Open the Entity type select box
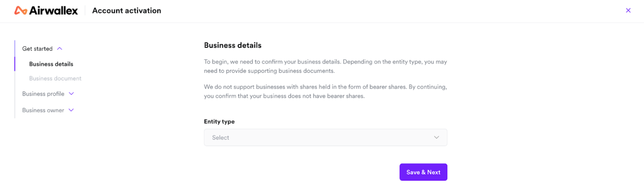Image resolution: width=644 pixels, height=185 pixels. point(325,138)
